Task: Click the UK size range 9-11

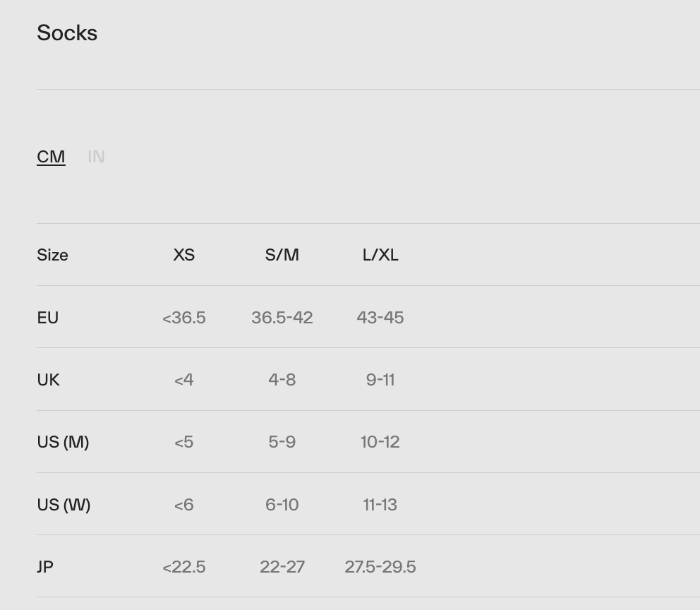Action: click(380, 380)
